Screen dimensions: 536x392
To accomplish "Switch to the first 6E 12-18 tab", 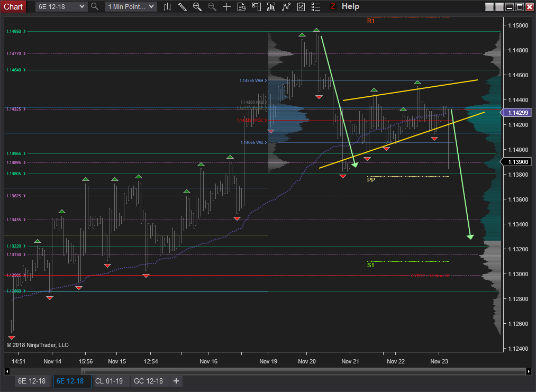I will pyautogui.click(x=31, y=381).
